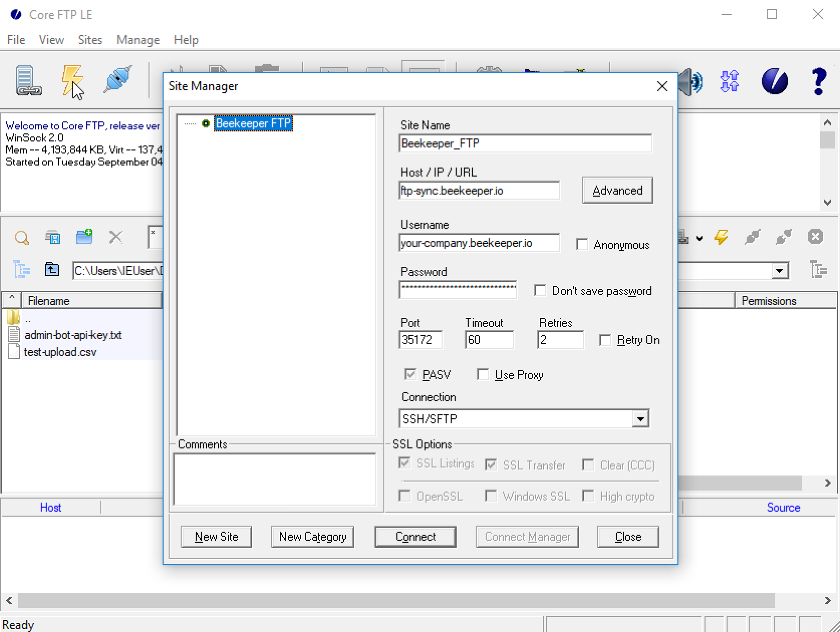This screenshot has height=632, width=840.
Task: Click the remote round gray X icon
Action: (x=815, y=236)
